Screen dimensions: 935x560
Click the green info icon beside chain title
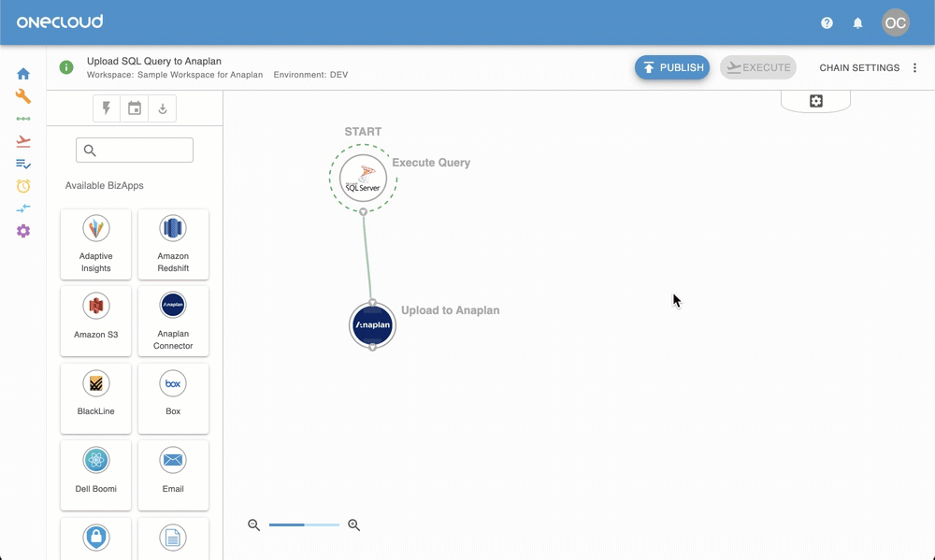click(66, 67)
